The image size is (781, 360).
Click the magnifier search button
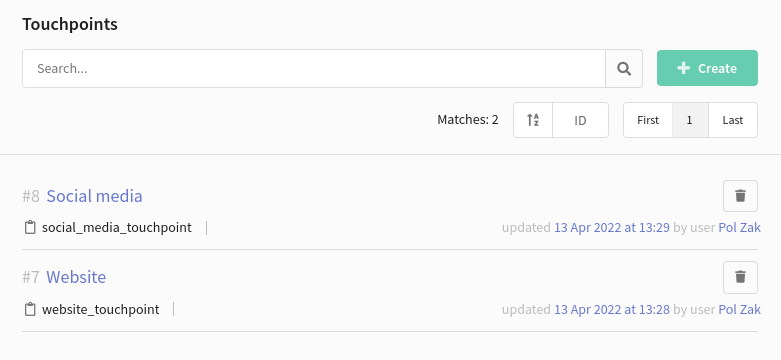624,68
